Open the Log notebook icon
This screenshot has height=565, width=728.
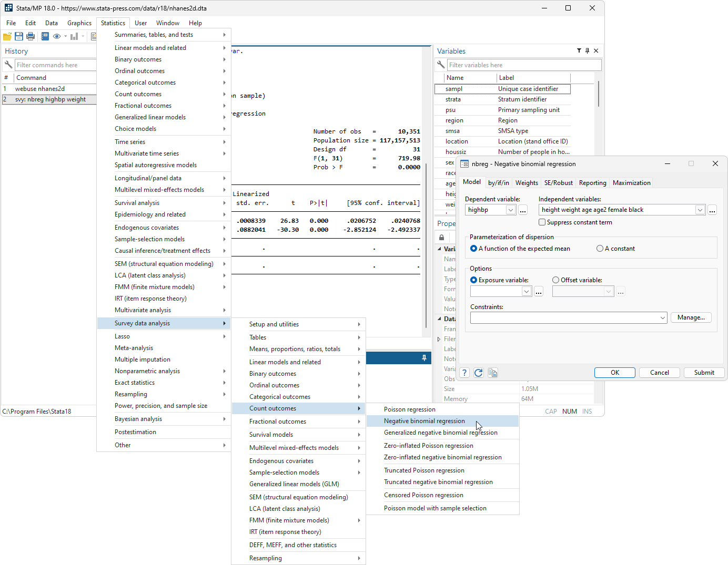pyautogui.click(x=45, y=36)
